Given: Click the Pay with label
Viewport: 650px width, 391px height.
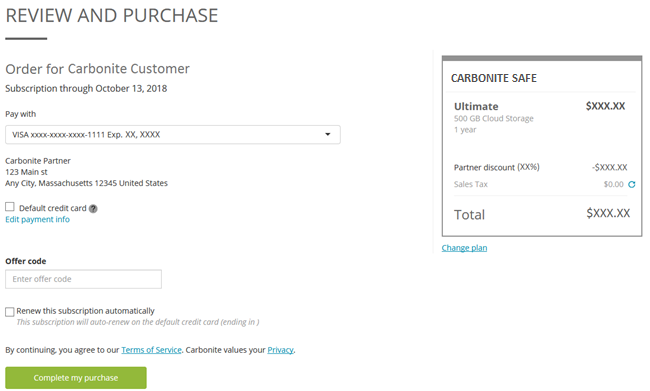Looking at the screenshot, I should 20,114.
